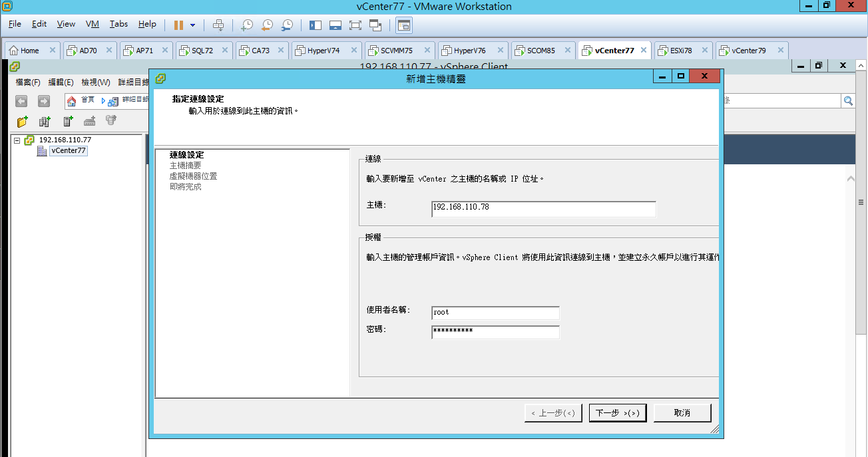The width and height of the screenshot is (868, 457).
Task: Click the greyed datastore cluster toolbar icon
Action: [x=111, y=120]
